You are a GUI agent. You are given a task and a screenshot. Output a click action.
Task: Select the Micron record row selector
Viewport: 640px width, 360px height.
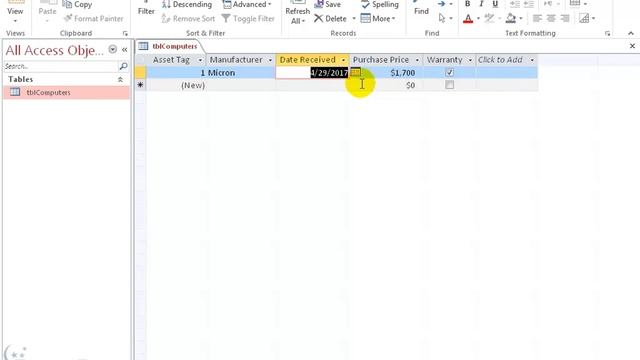point(140,73)
